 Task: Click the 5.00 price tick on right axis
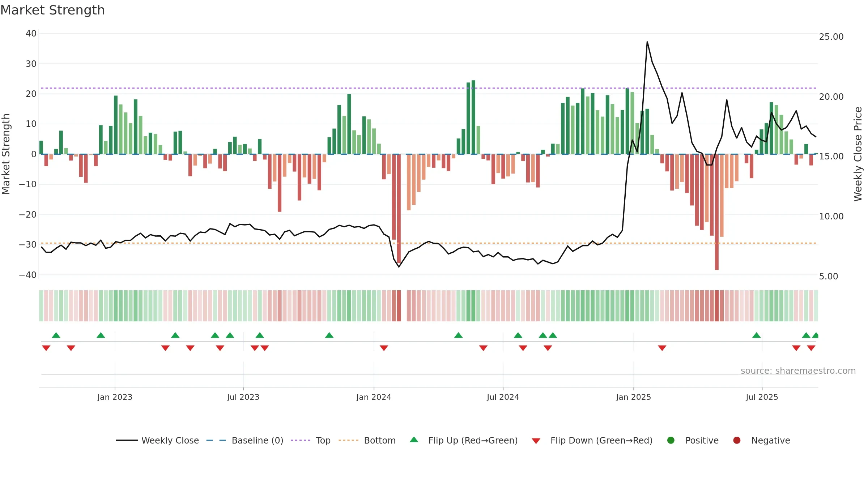coord(828,277)
